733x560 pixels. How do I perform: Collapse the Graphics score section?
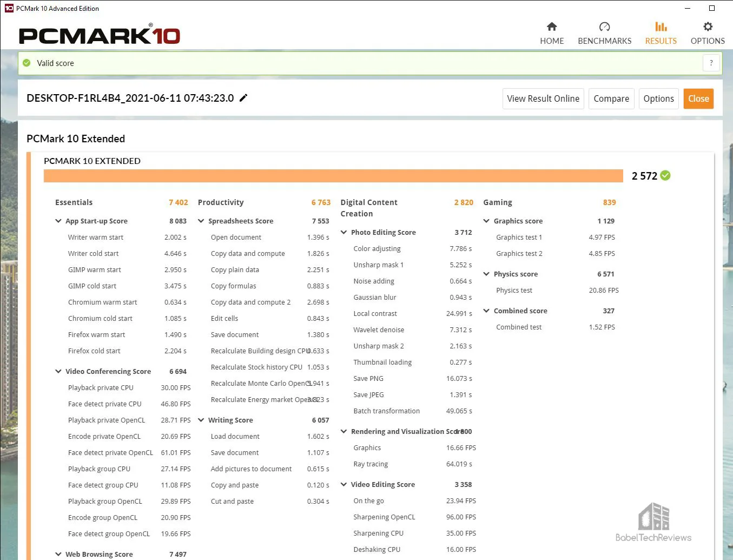pyautogui.click(x=486, y=221)
